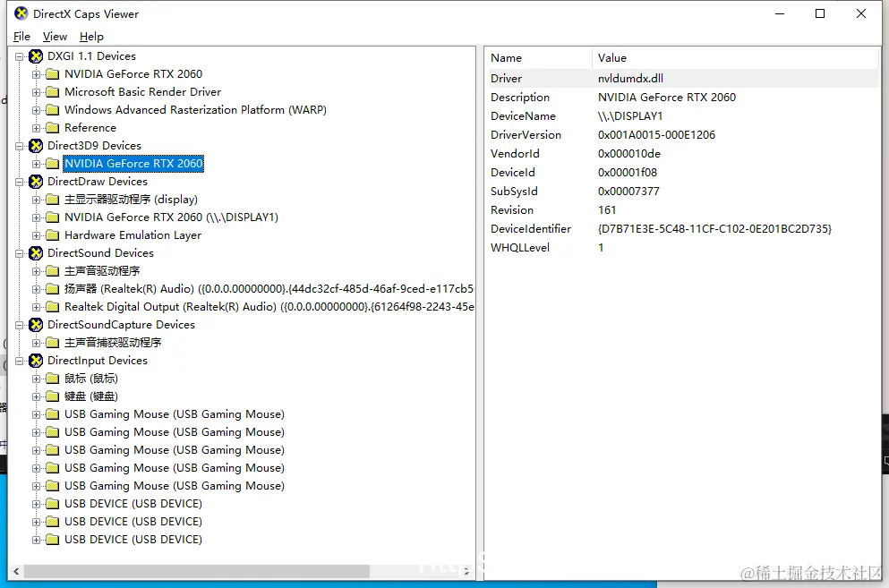889x588 pixels.
Task: Click folder icon of 主声音驱动程序
Action: coord(52,271)
